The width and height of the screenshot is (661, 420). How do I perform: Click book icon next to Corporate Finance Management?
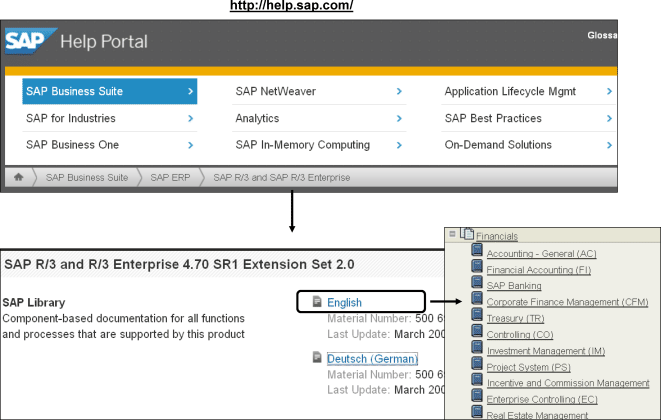click(477, 298)
